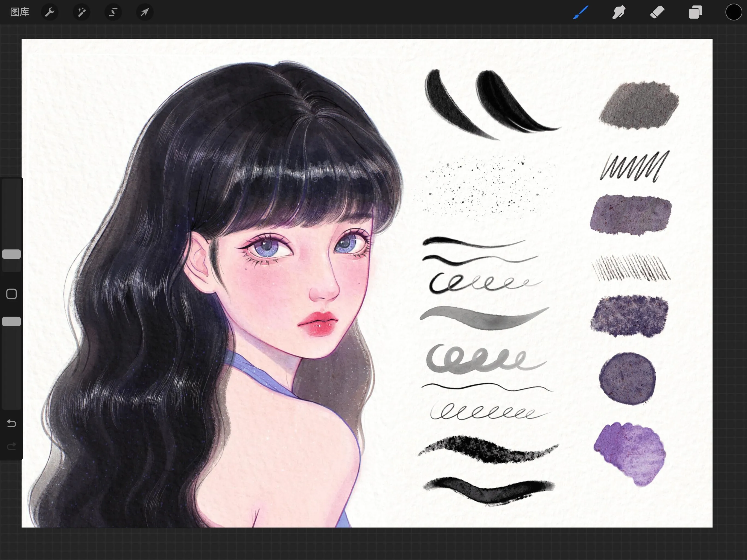Select the Brush tool
747x560 pixels.
click(580, 12)
